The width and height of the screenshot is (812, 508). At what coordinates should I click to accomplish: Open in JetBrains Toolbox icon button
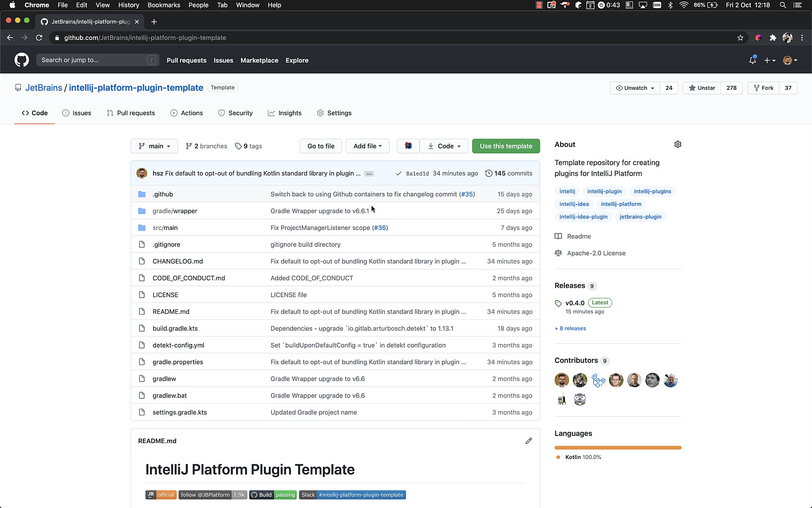click(408, 146)
